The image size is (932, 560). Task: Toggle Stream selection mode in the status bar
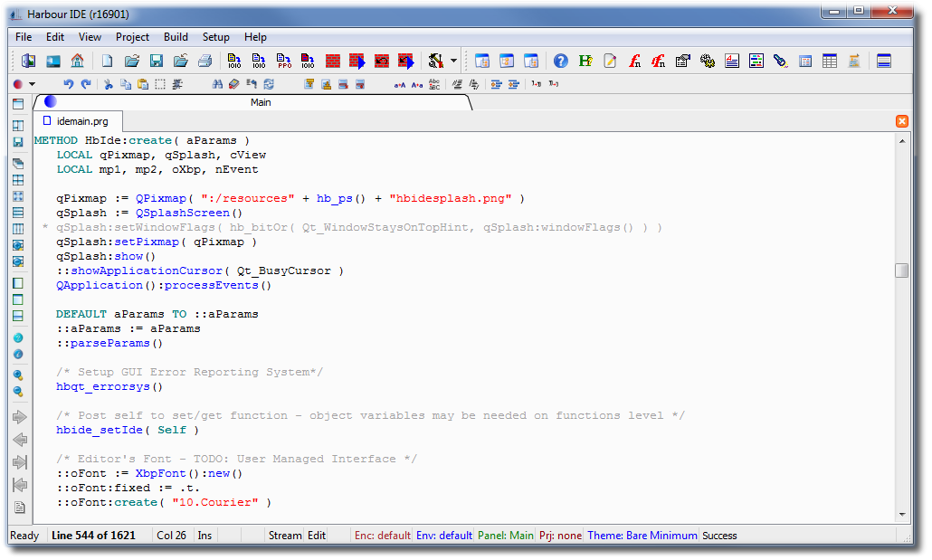(284, 536)
